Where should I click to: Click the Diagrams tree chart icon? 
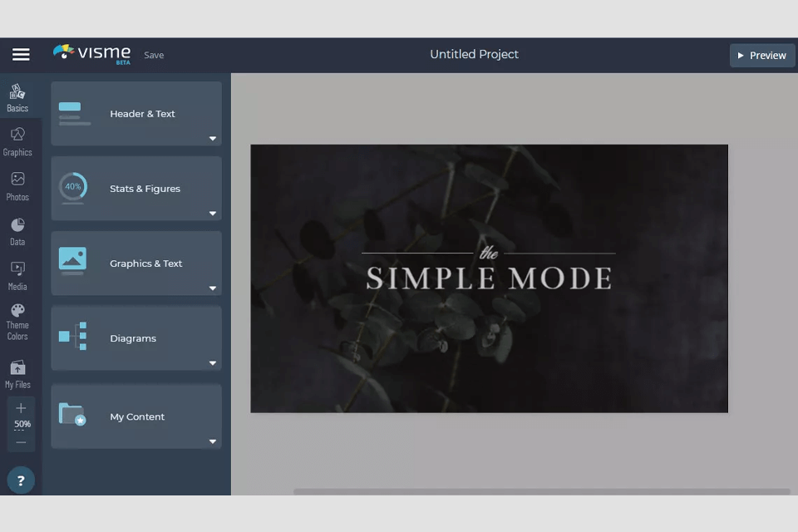point(72,336)
